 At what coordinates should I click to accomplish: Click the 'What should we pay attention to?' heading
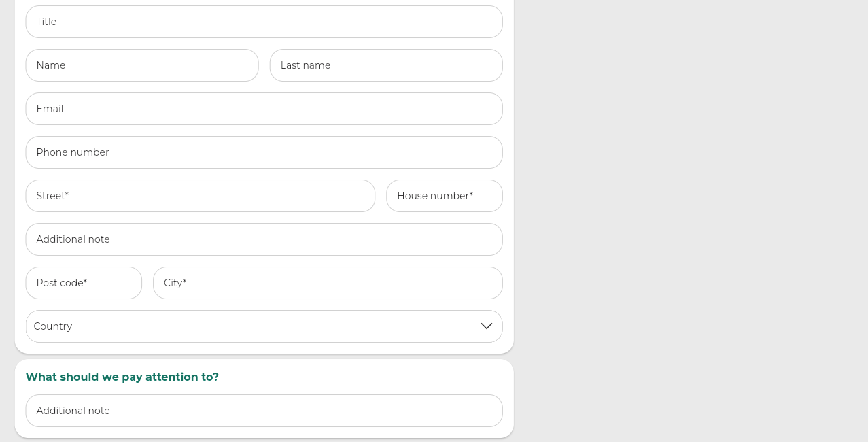(x=122, y=377)
